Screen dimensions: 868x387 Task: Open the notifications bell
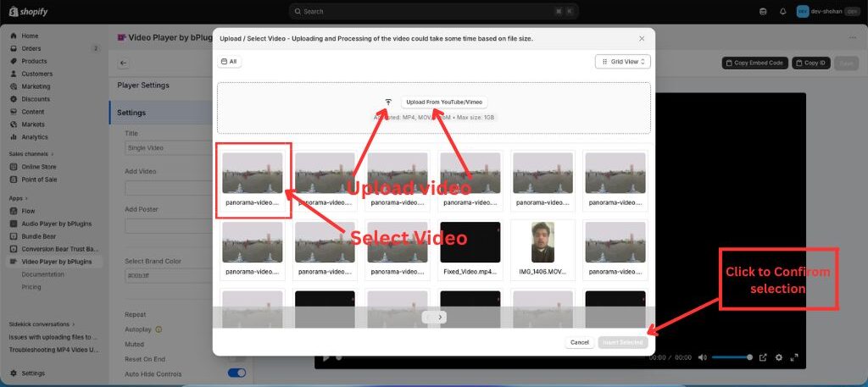pos(782,11)
